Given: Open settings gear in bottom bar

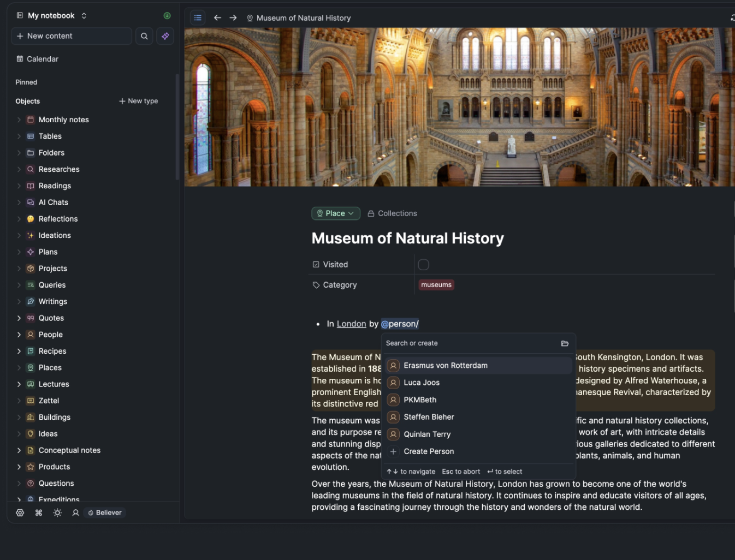Looking at the screenshot, I should pyautogui.click(x=20, y=513).
